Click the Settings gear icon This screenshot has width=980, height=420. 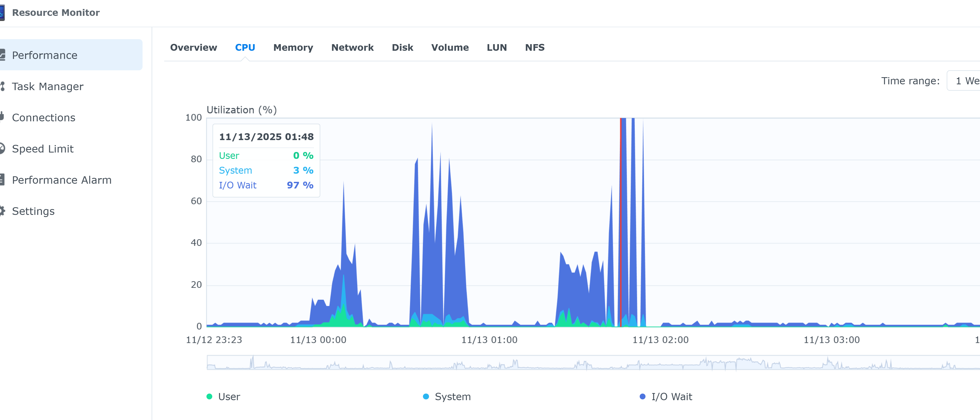tap(2, 211)
